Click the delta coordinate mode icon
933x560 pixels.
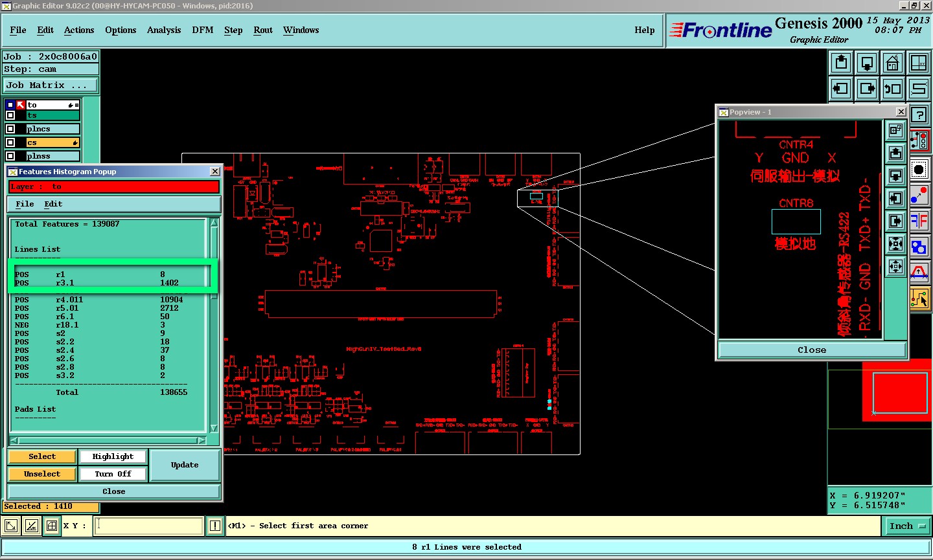tap(32, 526)
